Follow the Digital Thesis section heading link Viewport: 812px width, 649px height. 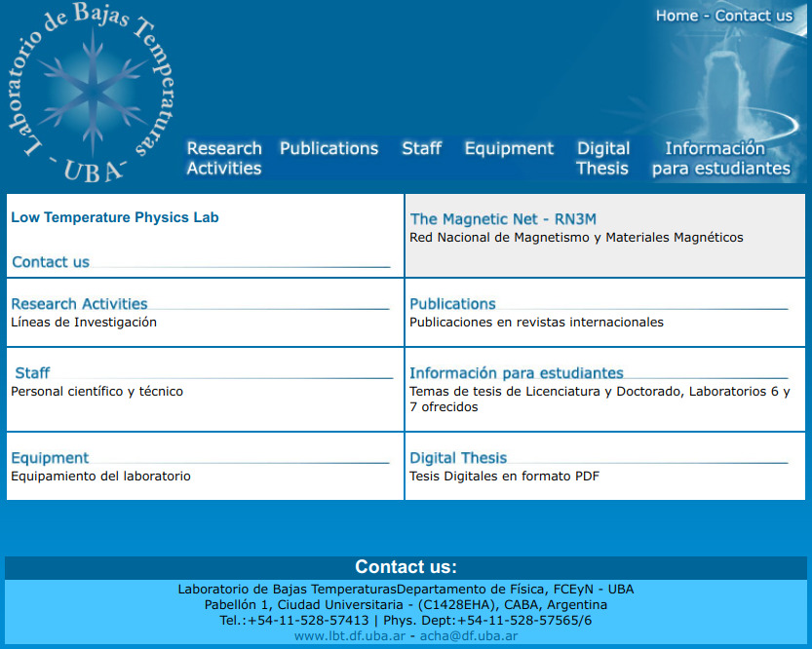[x=458, y=458]
